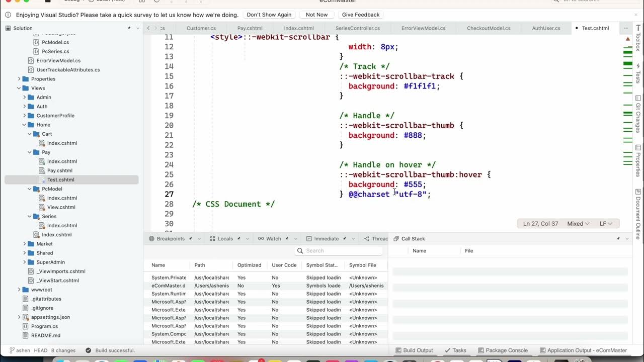Collapse the Series folder
644x362 pixels.
30,216
